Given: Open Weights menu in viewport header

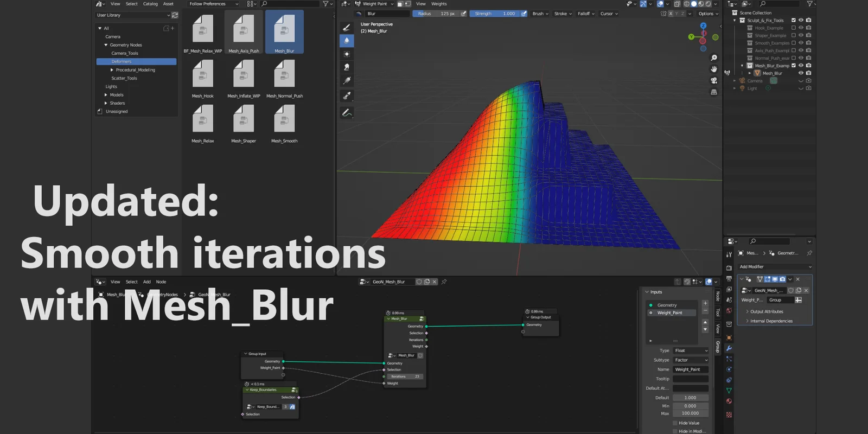Looking at the screenshot, I should [439, 4].
